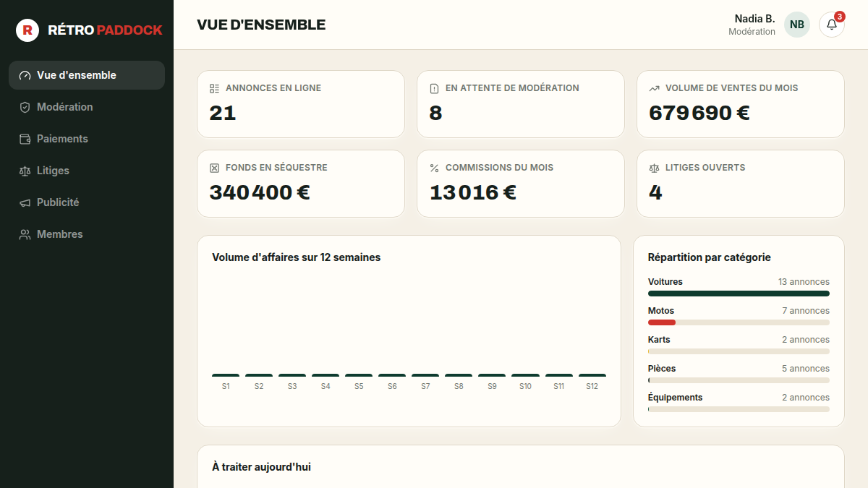This screenshot has height=488, width=868.
Task: Click the red Motos category bar
Action: (x=662, y=322)
